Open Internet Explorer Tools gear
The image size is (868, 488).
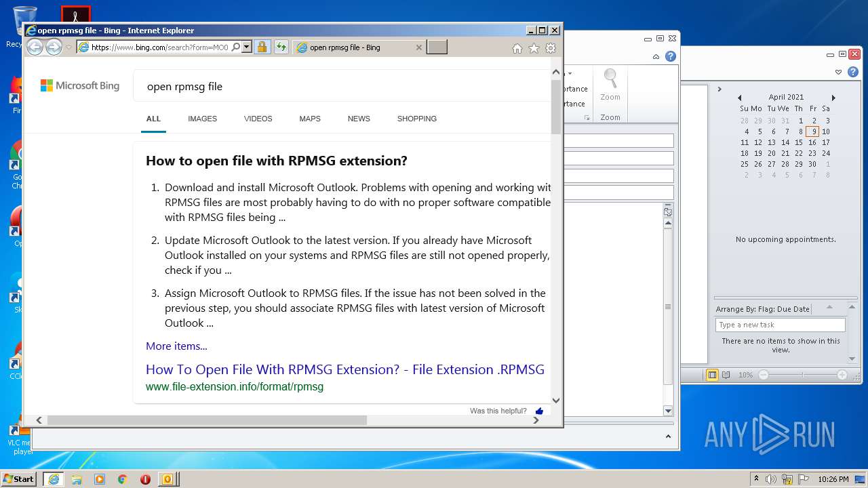551,48
